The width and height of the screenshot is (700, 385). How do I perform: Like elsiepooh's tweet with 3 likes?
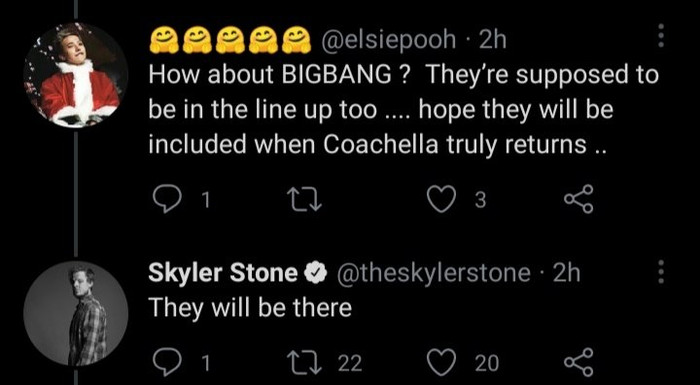coord(439,201)
